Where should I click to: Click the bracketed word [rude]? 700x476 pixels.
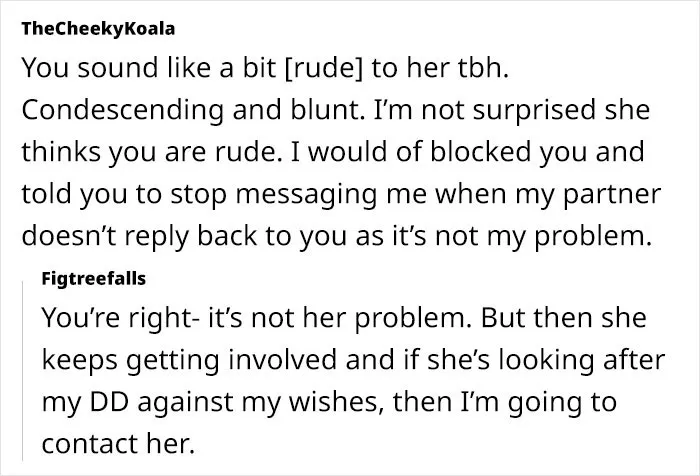tap(324, 68)
